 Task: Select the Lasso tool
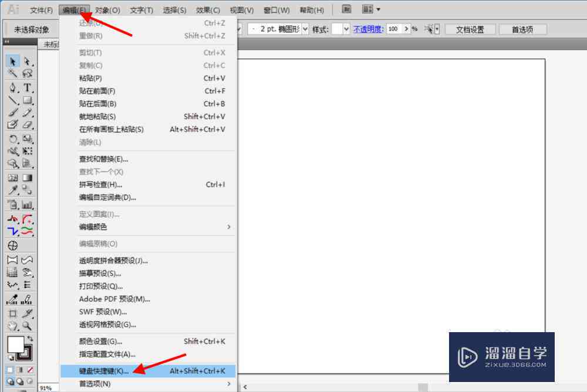pos(28,73)
